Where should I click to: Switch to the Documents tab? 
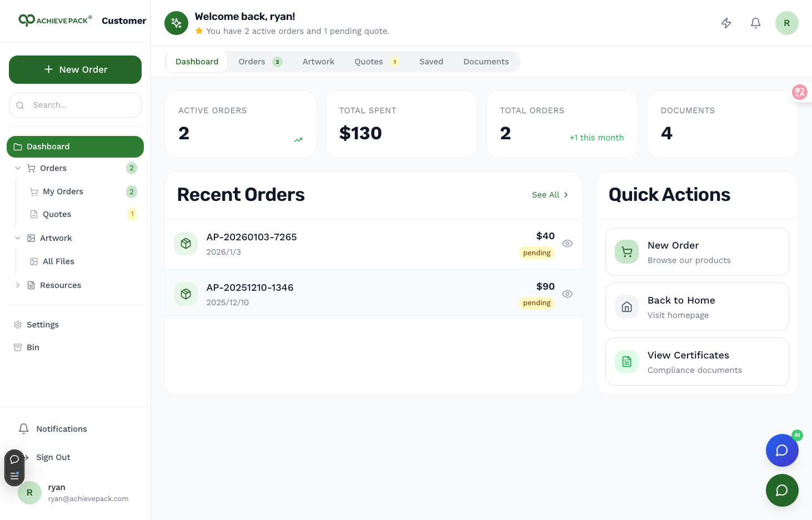486,62
